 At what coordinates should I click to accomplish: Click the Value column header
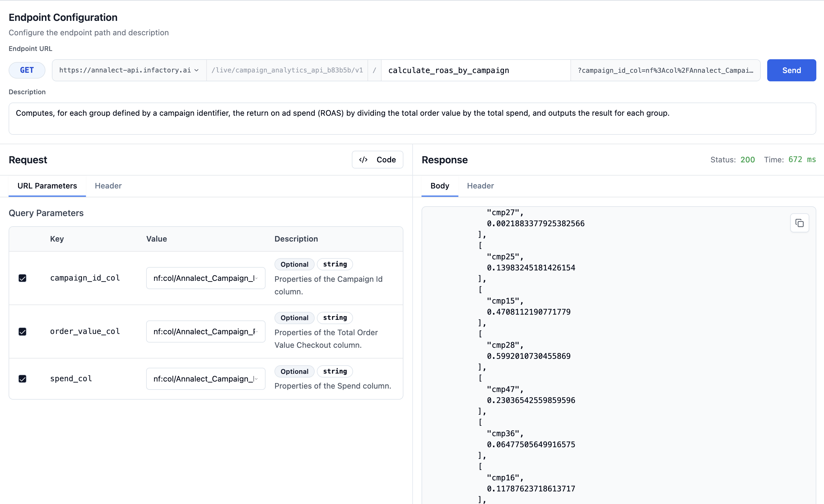coord(157,239)
